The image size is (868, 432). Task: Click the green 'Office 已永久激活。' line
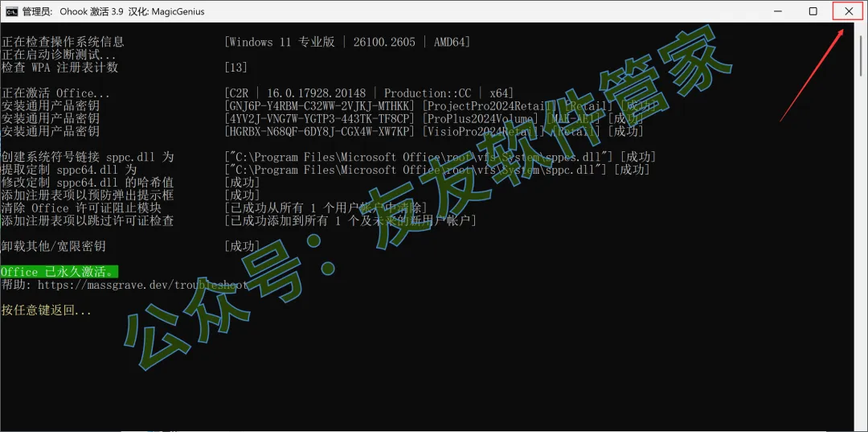point(59,272)
